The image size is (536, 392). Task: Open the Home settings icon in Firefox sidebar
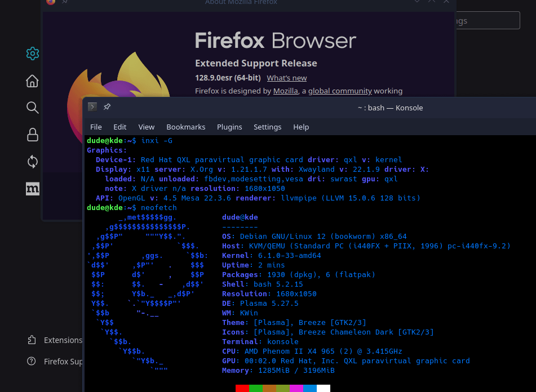point(33,81)
